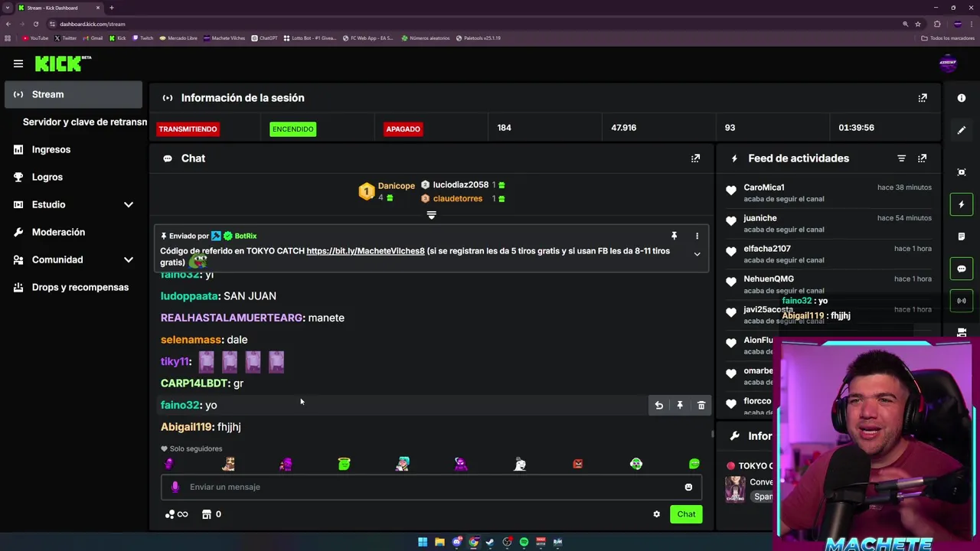Image resolution: width=980 pixels, height=551 pixels.
Task: Select juaniche follow entry in activity feed
Action: tap(828, 223)
